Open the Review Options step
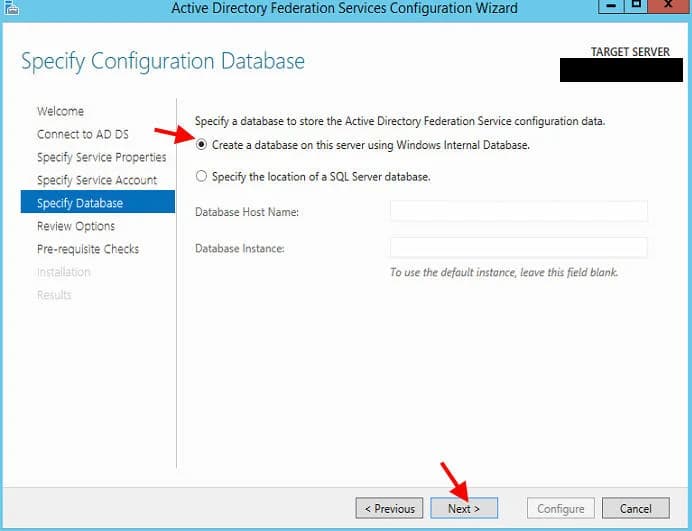 click(x=76, y=226)
